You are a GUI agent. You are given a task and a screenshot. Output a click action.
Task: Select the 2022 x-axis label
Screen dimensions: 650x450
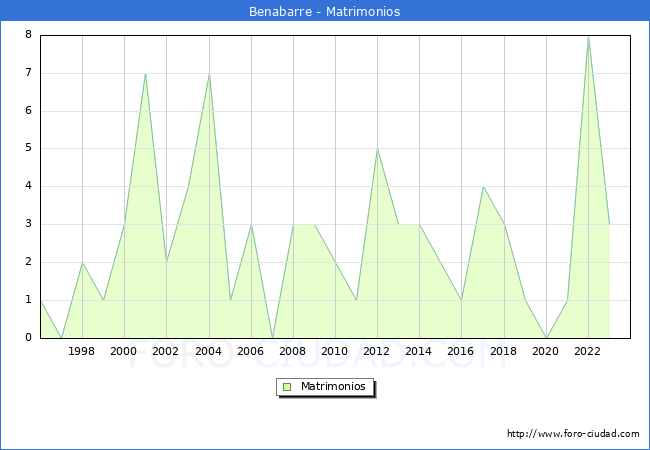[x=587, y=351]
